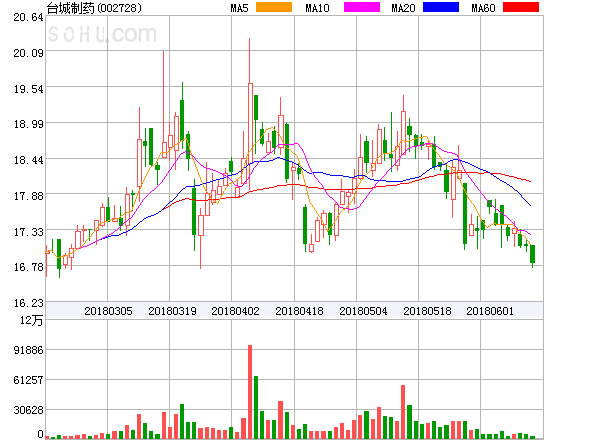The image size is (600, 440).
Task: Click the 20180601 date label
Action: coord(490,311)
